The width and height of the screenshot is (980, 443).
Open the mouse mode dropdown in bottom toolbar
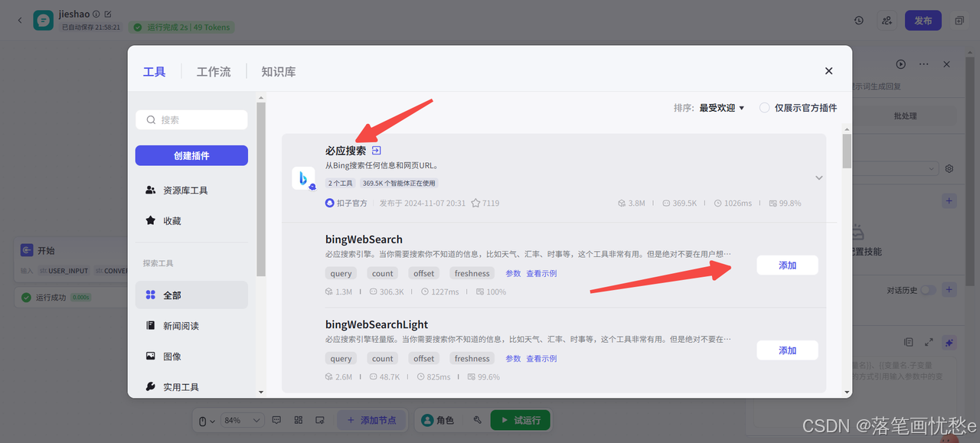(206, 420)
